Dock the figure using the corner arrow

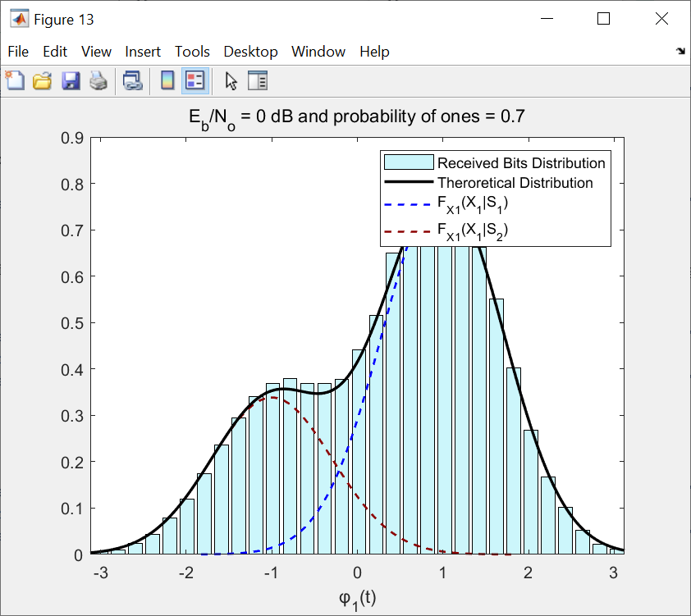click(680, 51)
